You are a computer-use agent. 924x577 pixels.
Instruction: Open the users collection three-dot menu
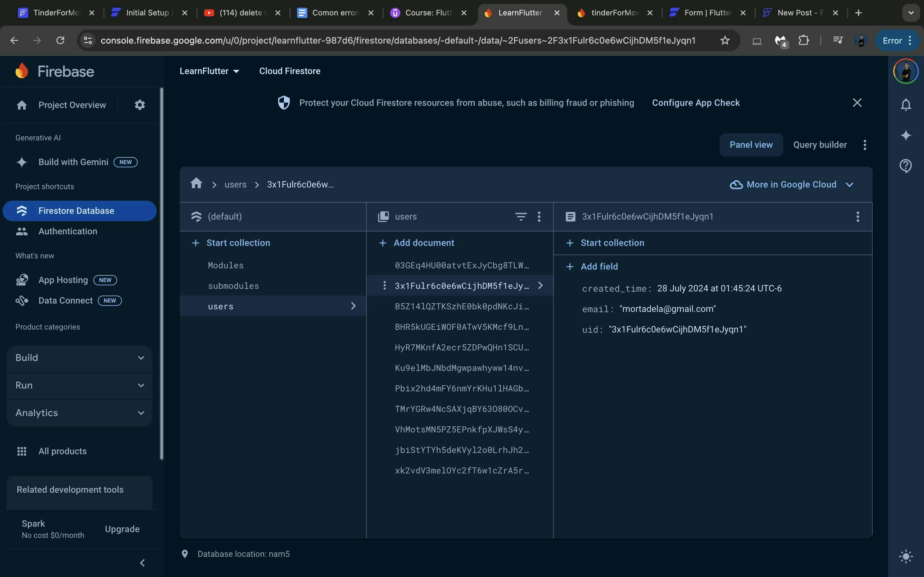[x=539, y=217]
